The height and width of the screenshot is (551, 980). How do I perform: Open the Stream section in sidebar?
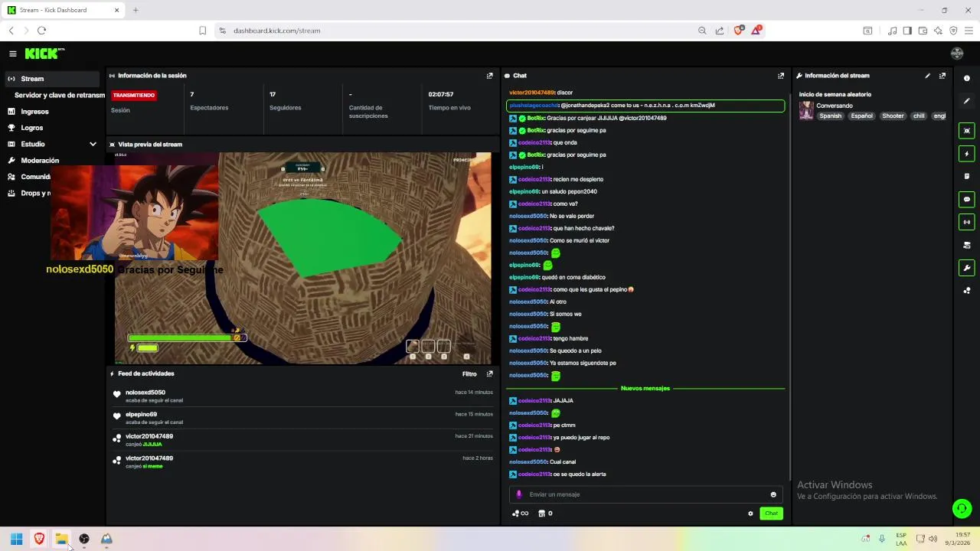click(x=51, y=79)
